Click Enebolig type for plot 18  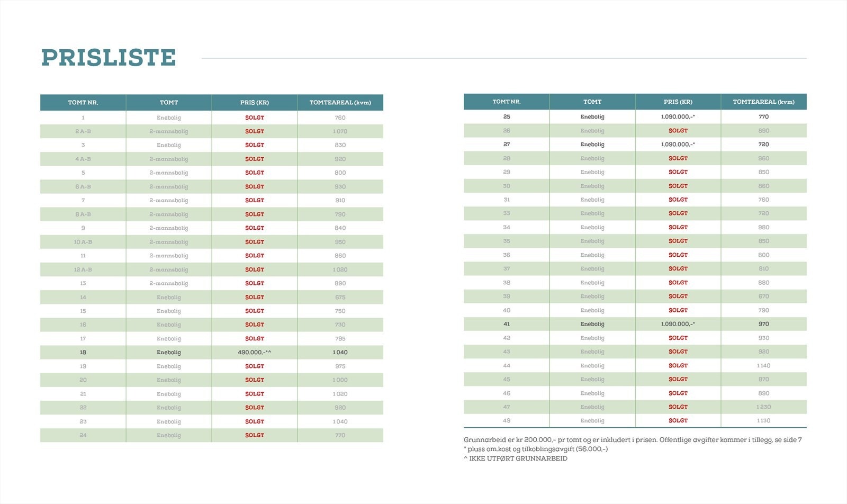(x=169, y=353)
